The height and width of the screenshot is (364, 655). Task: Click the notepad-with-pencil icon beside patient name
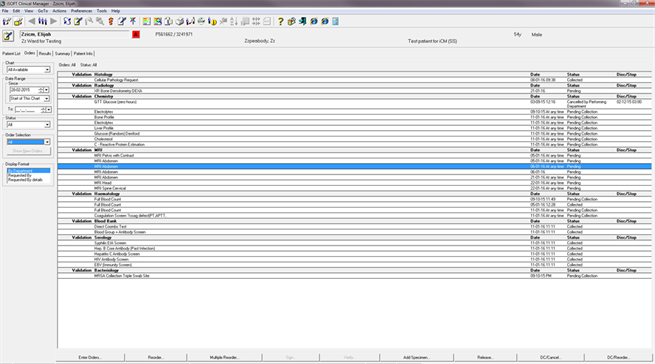[x=8, y=36]
